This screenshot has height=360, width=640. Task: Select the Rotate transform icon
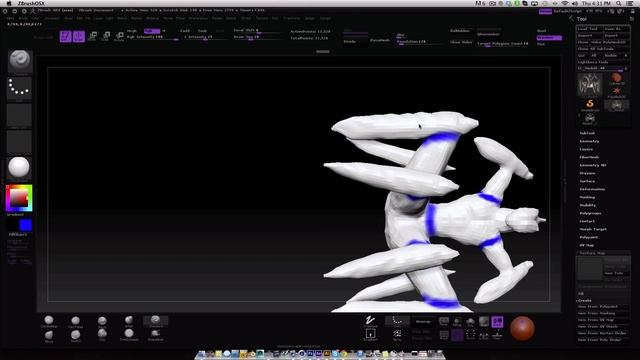[x=119, y=36]
